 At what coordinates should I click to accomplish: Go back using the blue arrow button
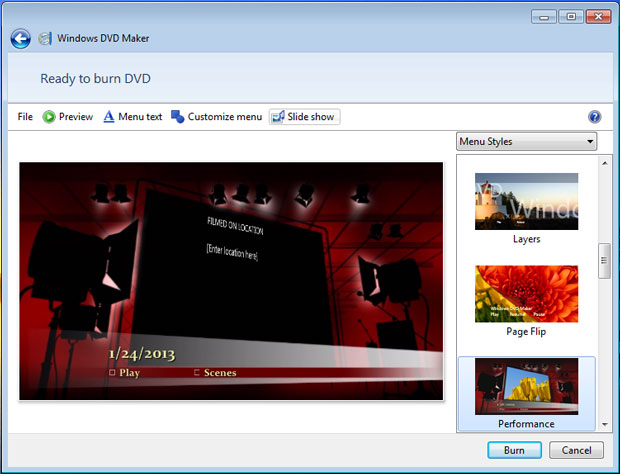click(21, 39)
